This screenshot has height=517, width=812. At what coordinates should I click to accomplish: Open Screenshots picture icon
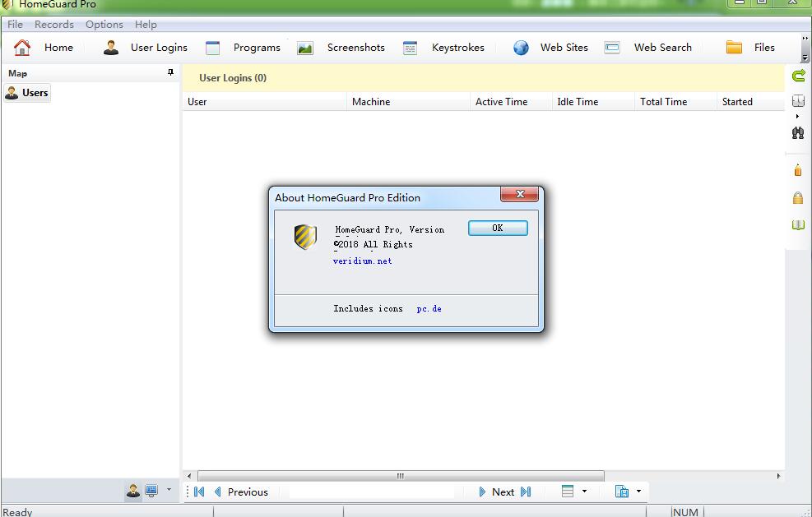point(305,48)
